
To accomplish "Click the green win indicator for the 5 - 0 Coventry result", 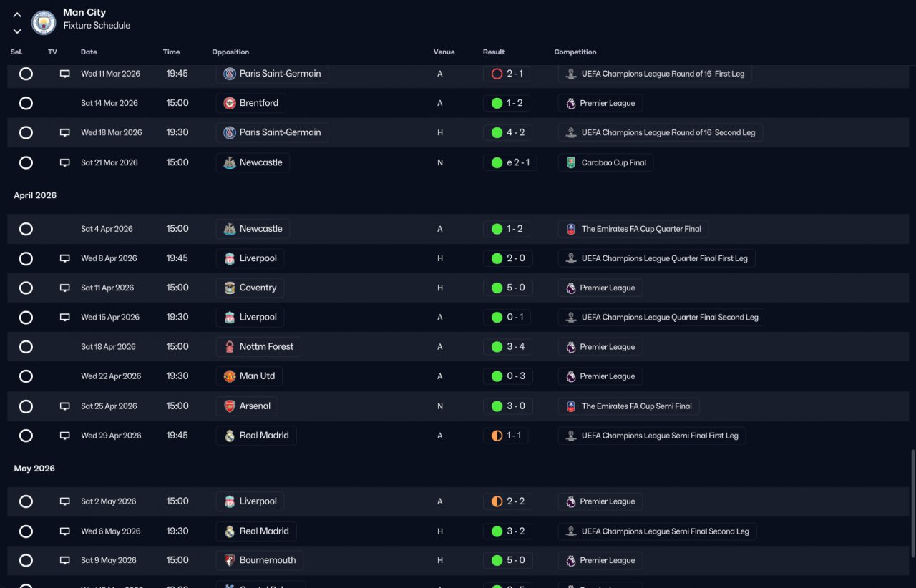I will coord(497,288).
